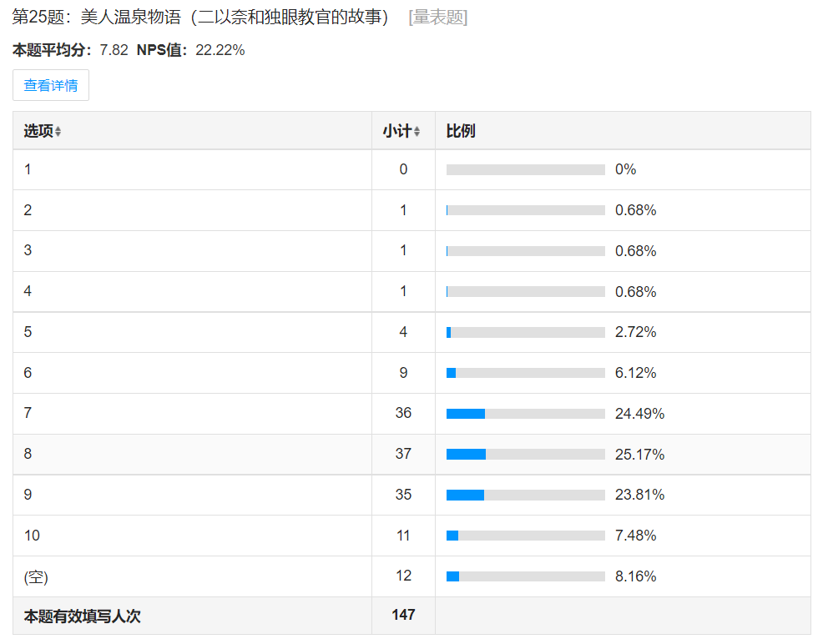Click the progress bar for option 9
Image resolution: width=823 pixels, height=644 pixels.
coord(525,495)
